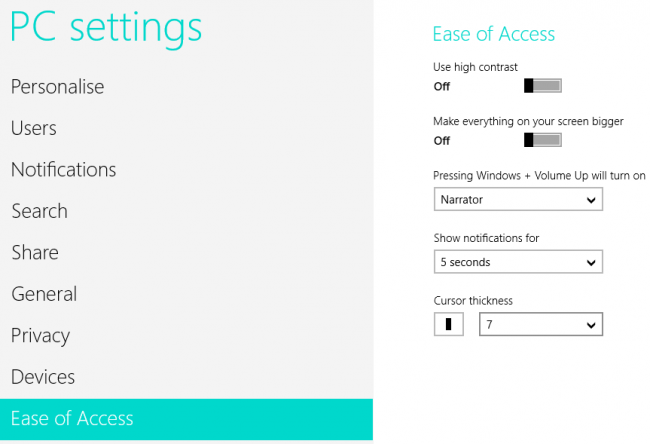Click the Cursor thickness label
This screenshot has width=650, height=444.
coord(473,300)
